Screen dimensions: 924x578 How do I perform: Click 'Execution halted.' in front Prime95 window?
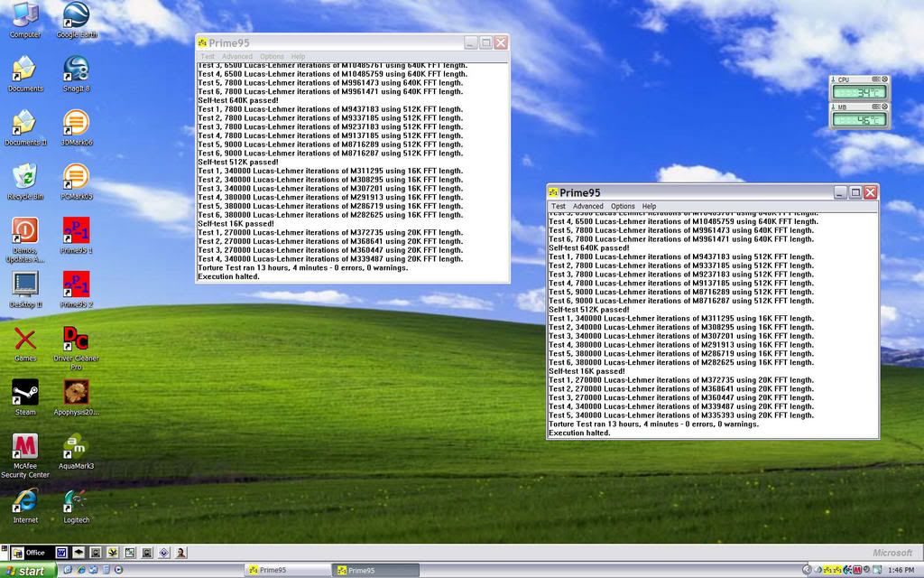579,433
